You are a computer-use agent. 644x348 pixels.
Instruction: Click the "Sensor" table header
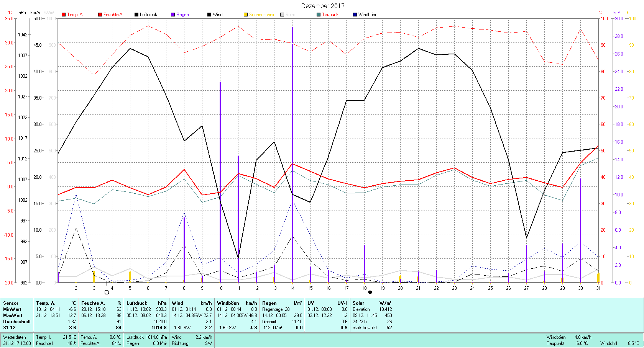tap(11, 303)
